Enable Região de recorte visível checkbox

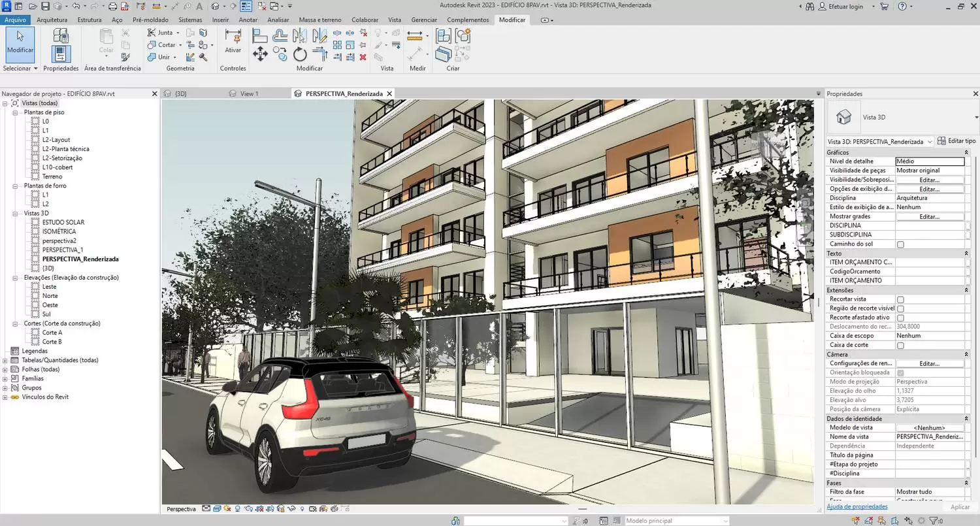900,308
